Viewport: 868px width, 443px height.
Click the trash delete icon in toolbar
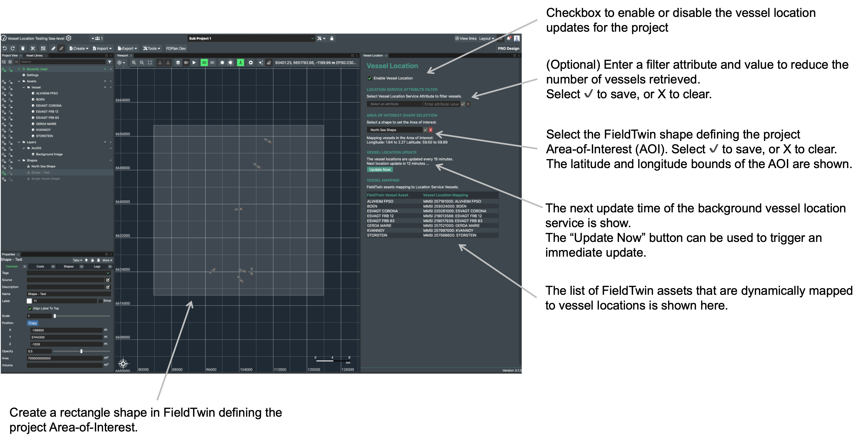tap(23, 49)
